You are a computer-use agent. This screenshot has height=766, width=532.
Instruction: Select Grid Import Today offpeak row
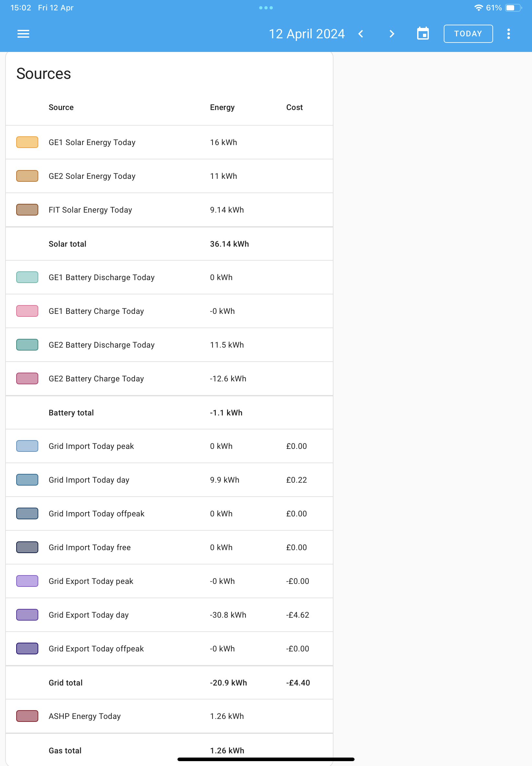point(169,513)
